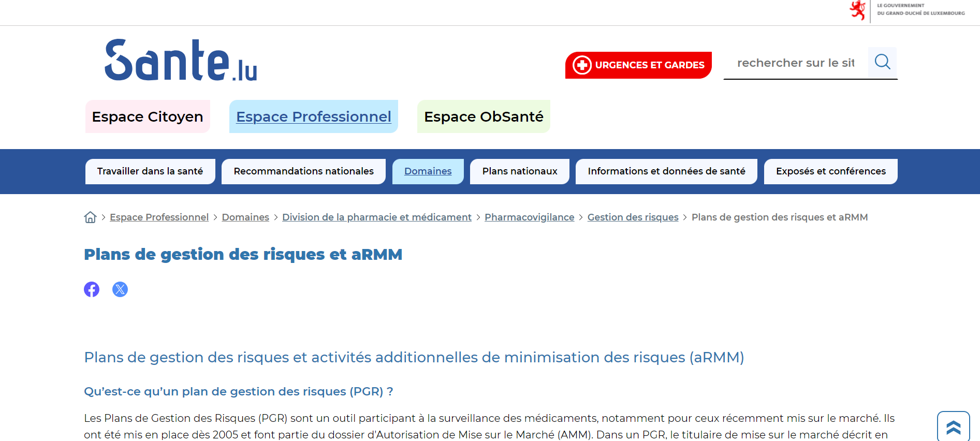This screenshot has height=441, width=980.
Task: Open Recommandations nationales menu item
Action: pyautogui.click(x=303, y=171)
